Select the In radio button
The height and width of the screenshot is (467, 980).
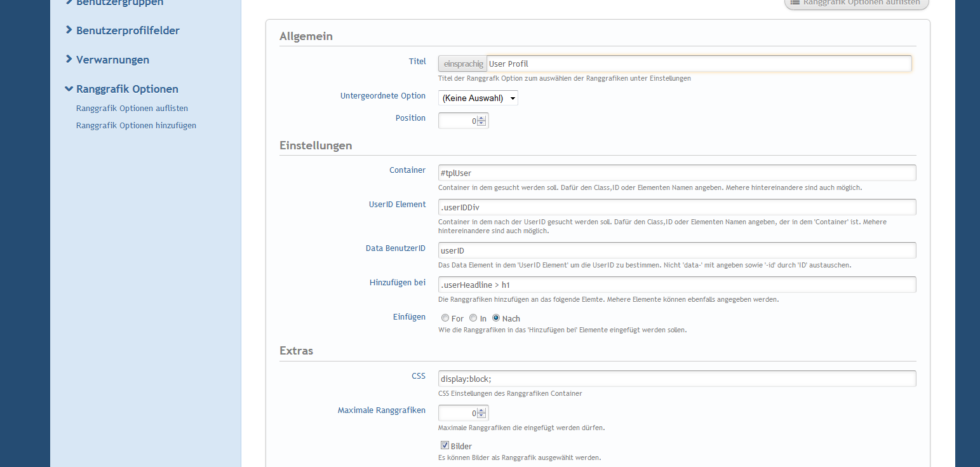(x=473, y=318)
